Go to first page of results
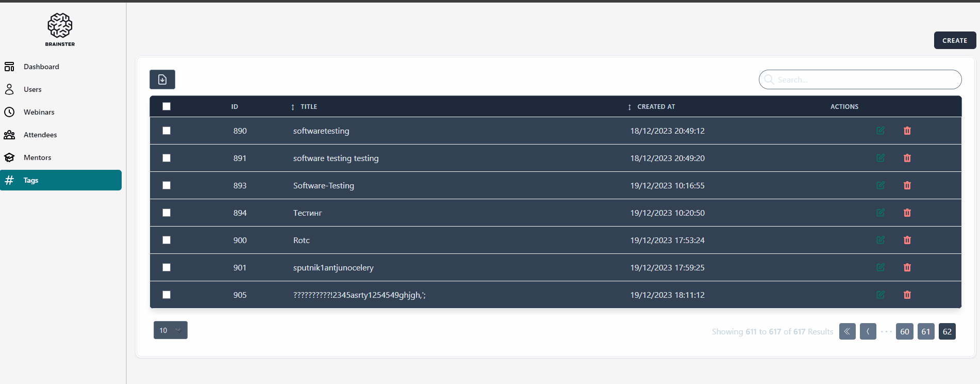Viewport: 980px width, 384px height. (847, 331)
